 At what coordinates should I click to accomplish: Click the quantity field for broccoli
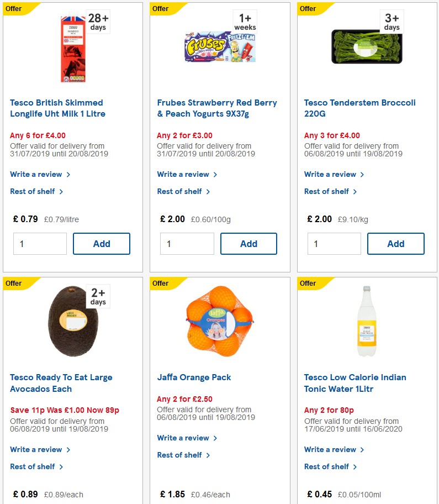(334, 243)
